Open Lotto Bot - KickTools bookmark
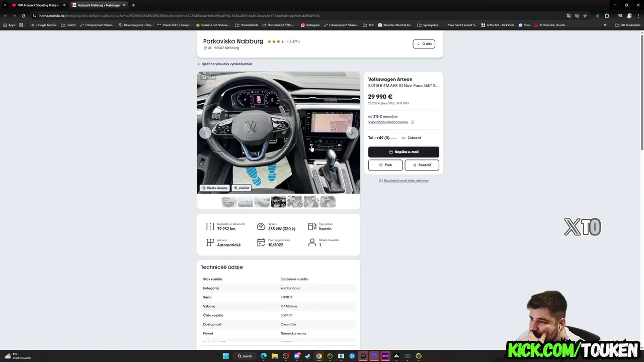The image size is (644, 362). coord(498,25)
